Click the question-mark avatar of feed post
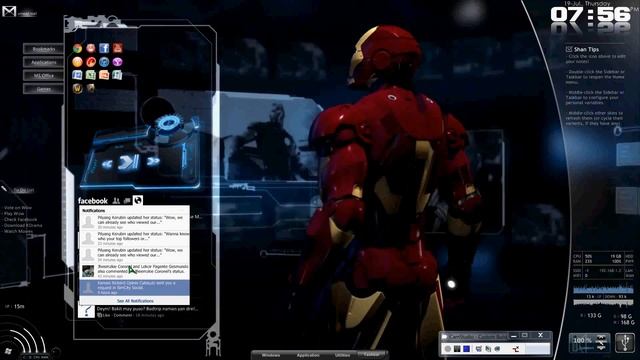The image size is (640, 360). point(87,311)
